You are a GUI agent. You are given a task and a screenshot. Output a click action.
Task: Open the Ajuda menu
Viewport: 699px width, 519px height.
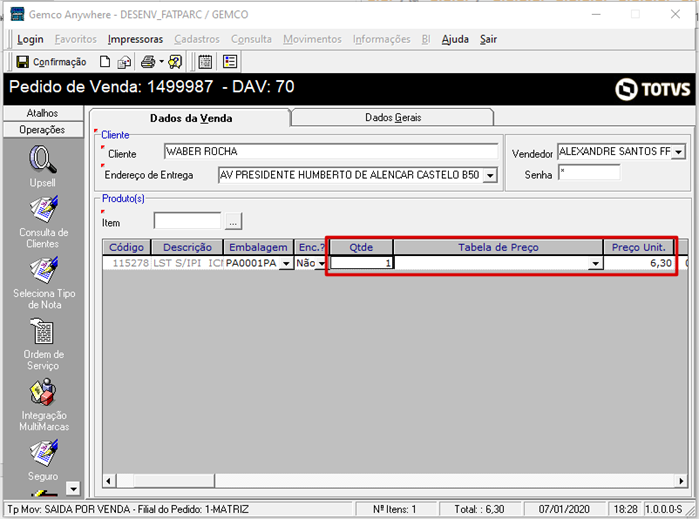(x=455, y=39)
